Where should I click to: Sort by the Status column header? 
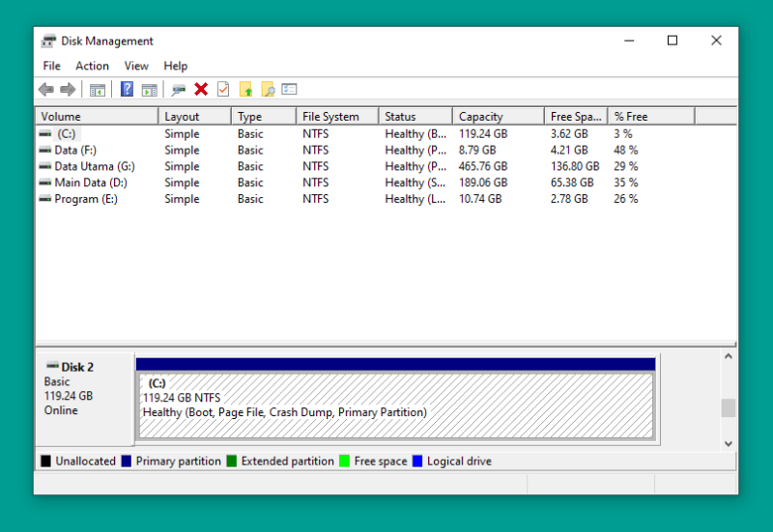click(x=415, y=117)
